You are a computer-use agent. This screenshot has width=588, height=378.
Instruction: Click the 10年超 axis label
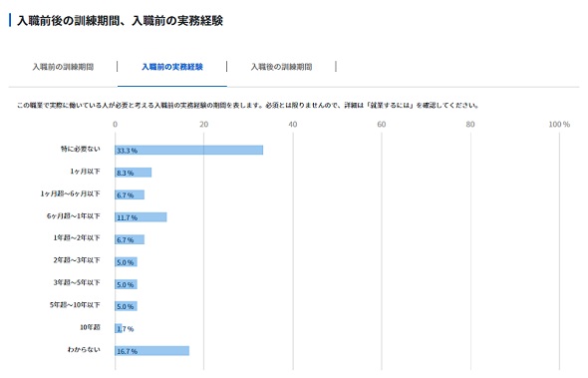coord(90,327)
